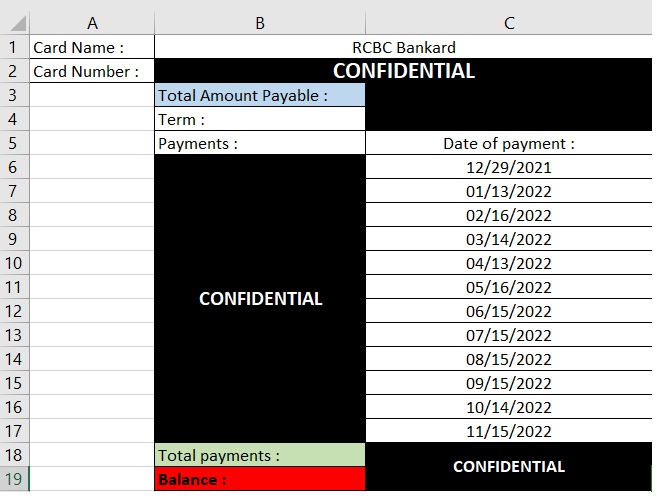Select the Total Amount Payable cell
The width and height of the screenshot is (661, 499).
(260, 95)
